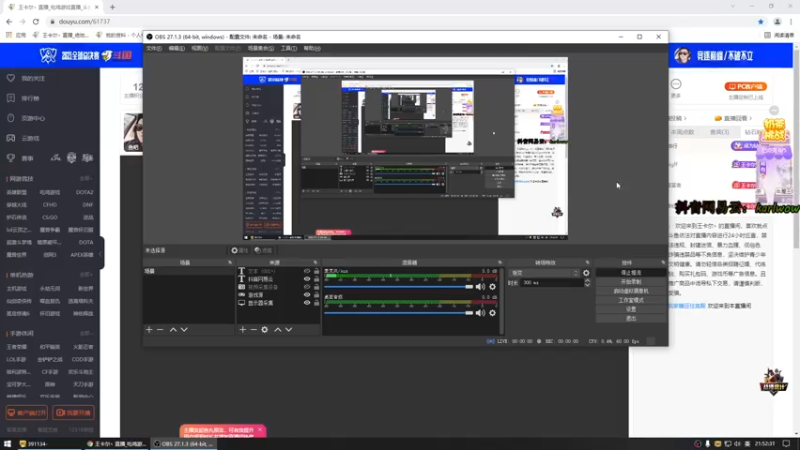Pop out the Scene Transitions dock via its header icon

pos(587,262)
